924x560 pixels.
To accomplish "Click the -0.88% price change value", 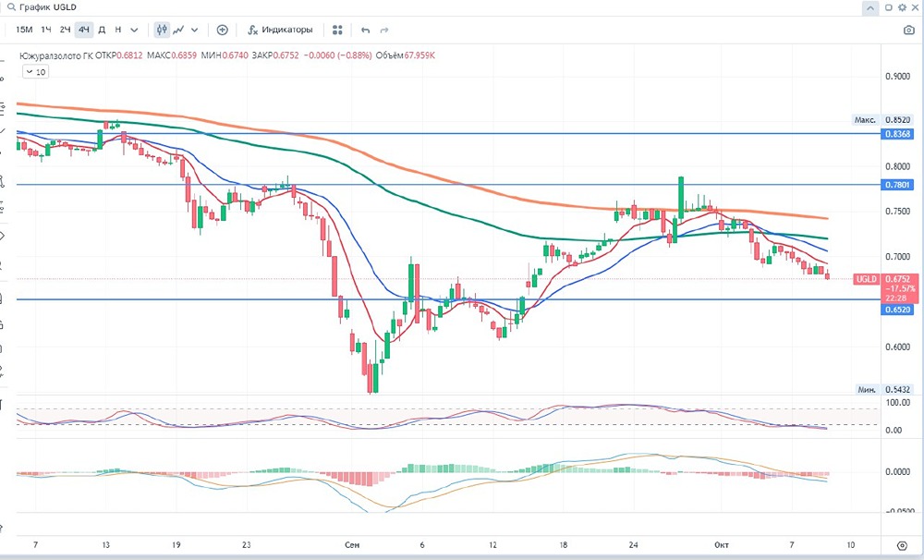I will click(x=355, y=55).
